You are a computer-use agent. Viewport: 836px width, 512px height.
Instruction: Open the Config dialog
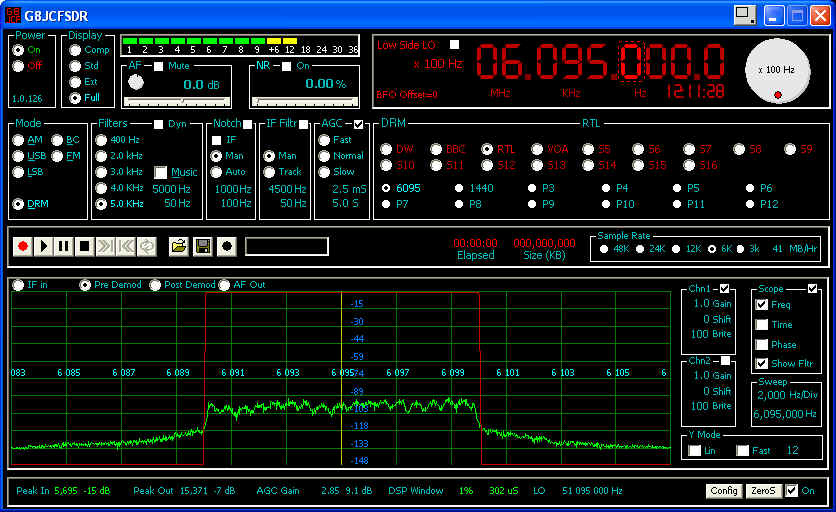point(723,491)
